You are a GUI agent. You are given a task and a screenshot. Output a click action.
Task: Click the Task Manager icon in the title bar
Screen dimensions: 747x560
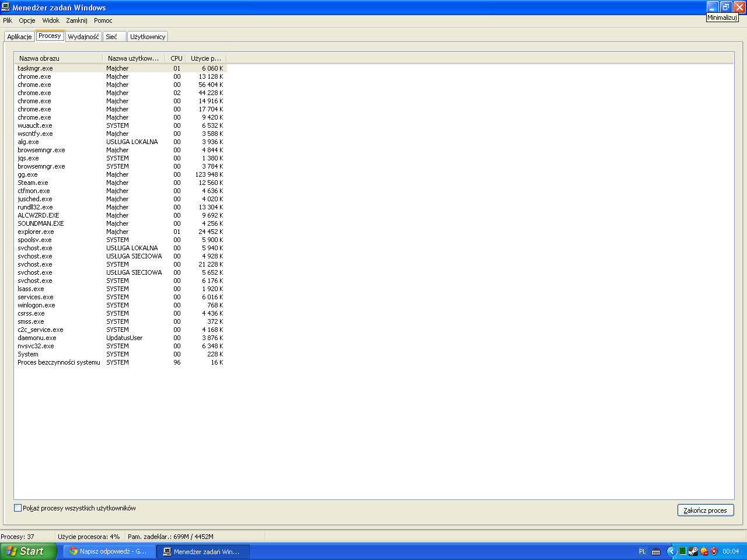6,7
